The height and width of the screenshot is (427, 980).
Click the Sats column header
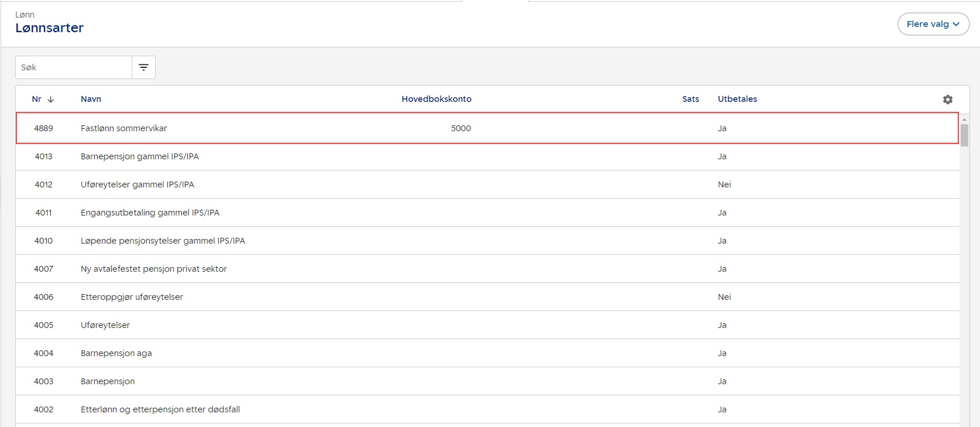(690, 99)
